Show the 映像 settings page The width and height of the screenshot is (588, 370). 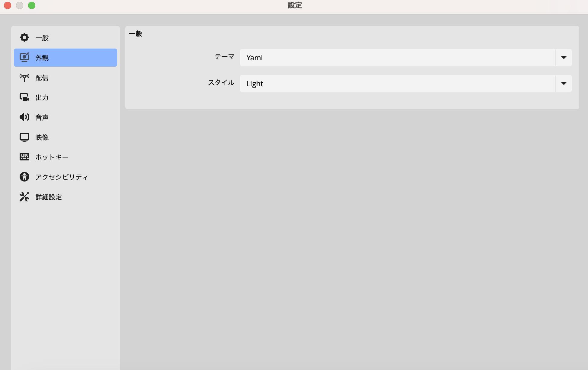point(66,137)
